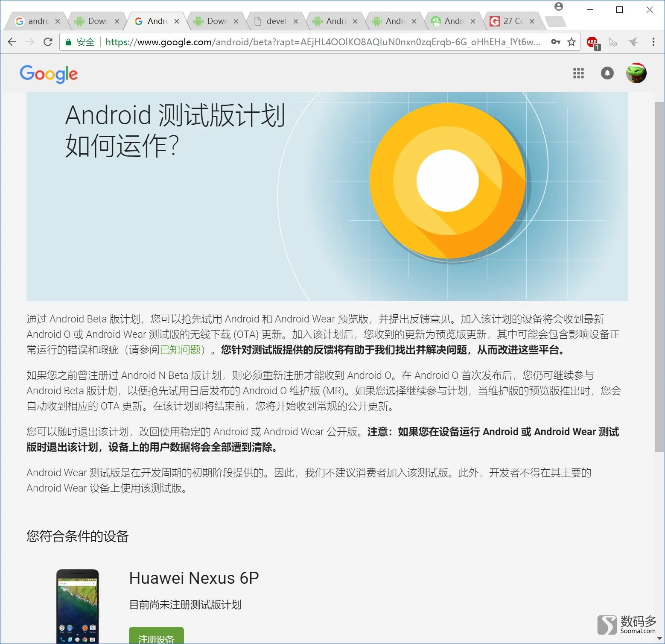Screen dimensions: 665x644
Task: Click the address bar URL
Action: pyautogui.click(x=323, y=42)
